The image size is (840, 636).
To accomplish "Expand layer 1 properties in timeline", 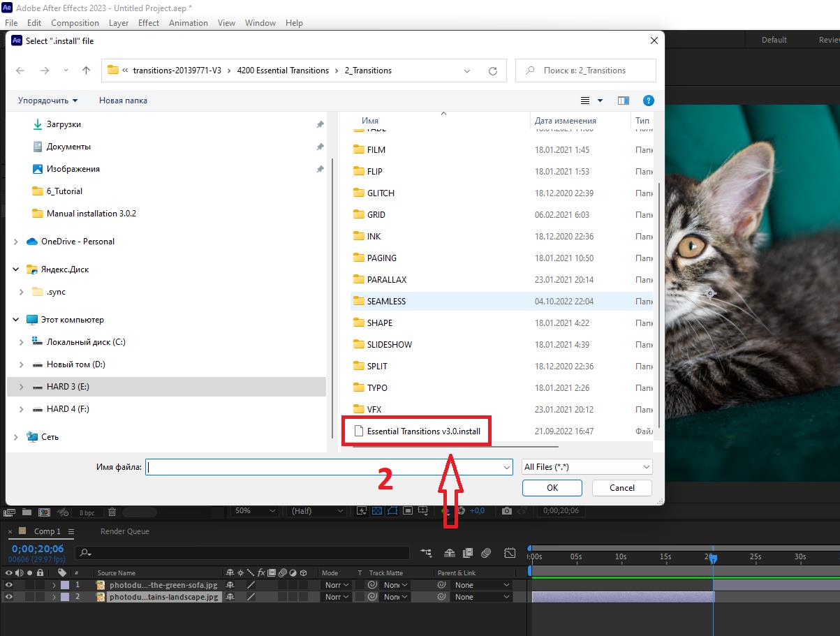I will [54, 585].
